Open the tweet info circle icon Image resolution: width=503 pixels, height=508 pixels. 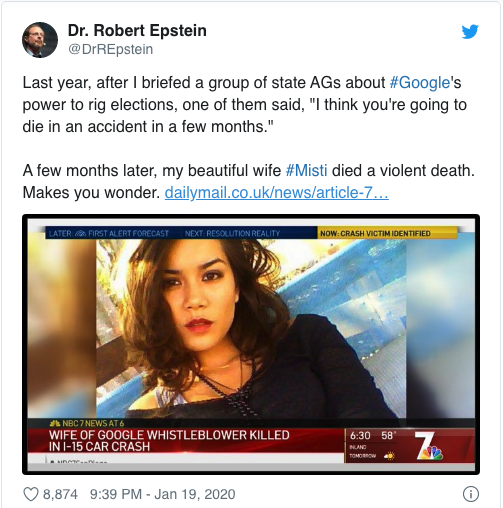(471, 494)
